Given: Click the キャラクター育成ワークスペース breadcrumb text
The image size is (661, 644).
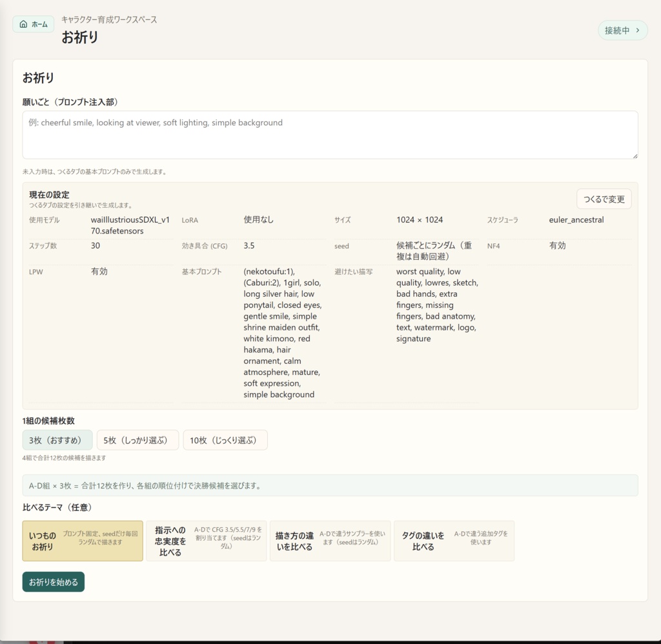Looking at the screenshot, I should (x=109, y=19).
